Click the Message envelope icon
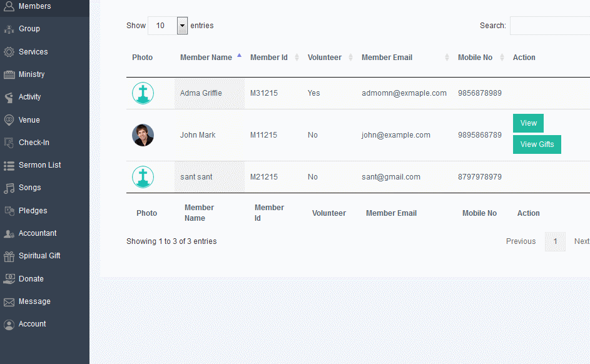The width and height of the screenshot is (590, 364). pos(9,302)
